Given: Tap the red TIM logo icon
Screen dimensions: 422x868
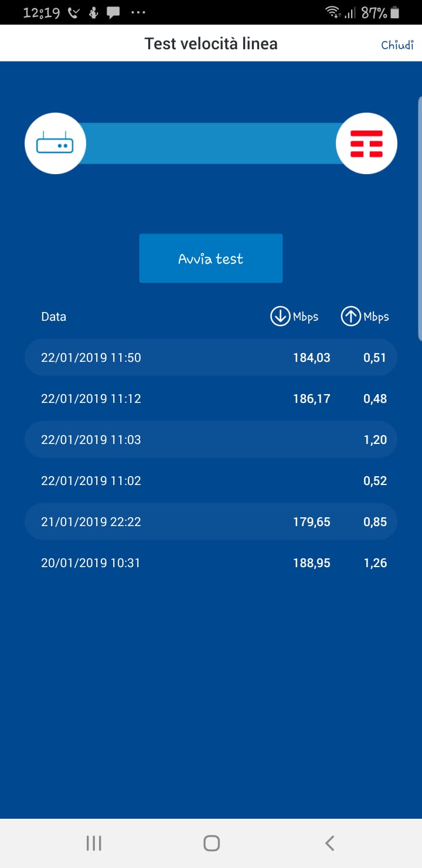Looking at the screenshot, I should point(366,144).
